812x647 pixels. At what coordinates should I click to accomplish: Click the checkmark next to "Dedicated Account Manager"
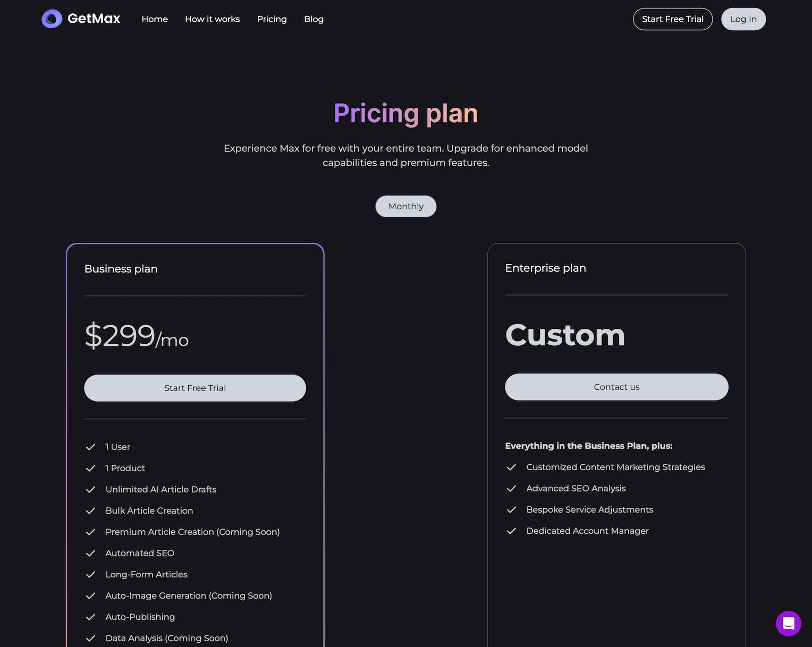(511, 531)
